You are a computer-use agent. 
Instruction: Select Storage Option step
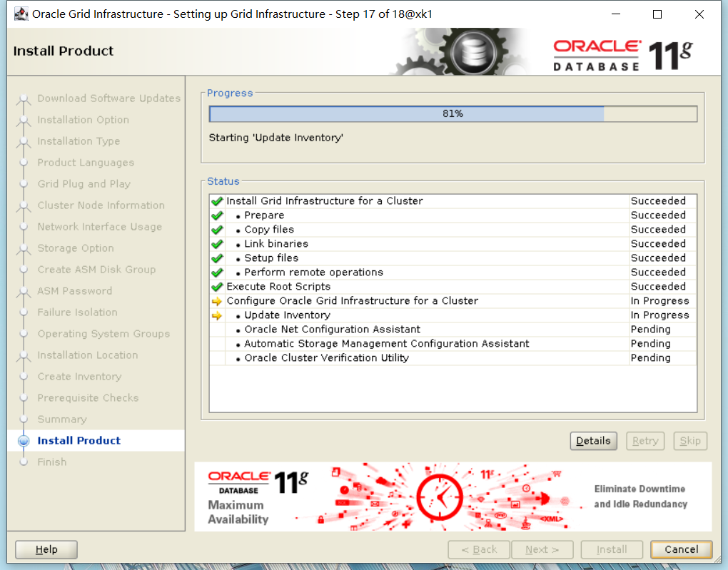tap(75, 248)
